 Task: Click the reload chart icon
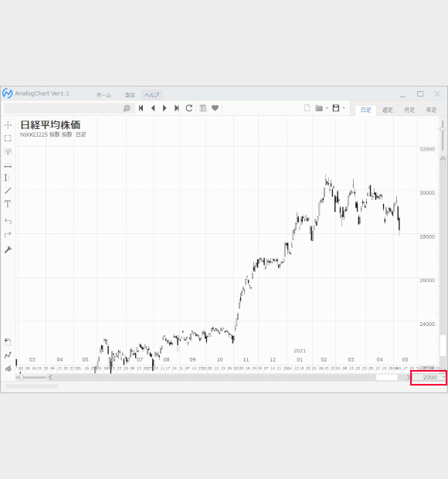pos(189,108)
